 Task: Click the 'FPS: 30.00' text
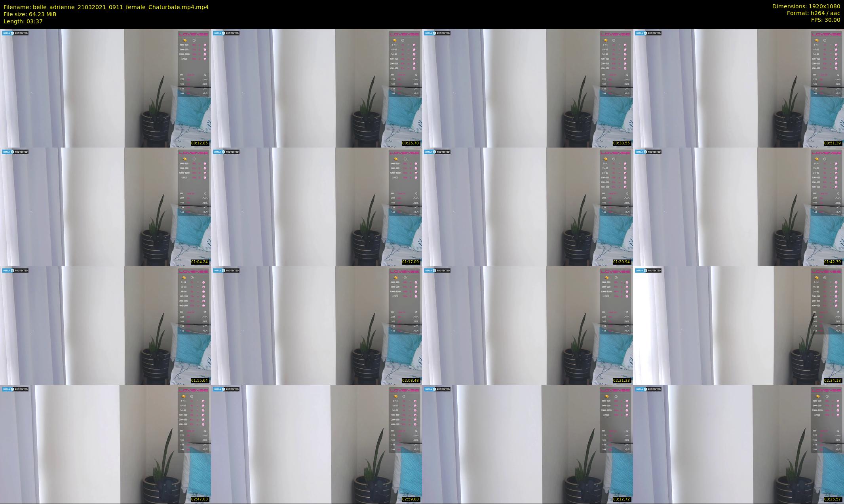[825, 20]
